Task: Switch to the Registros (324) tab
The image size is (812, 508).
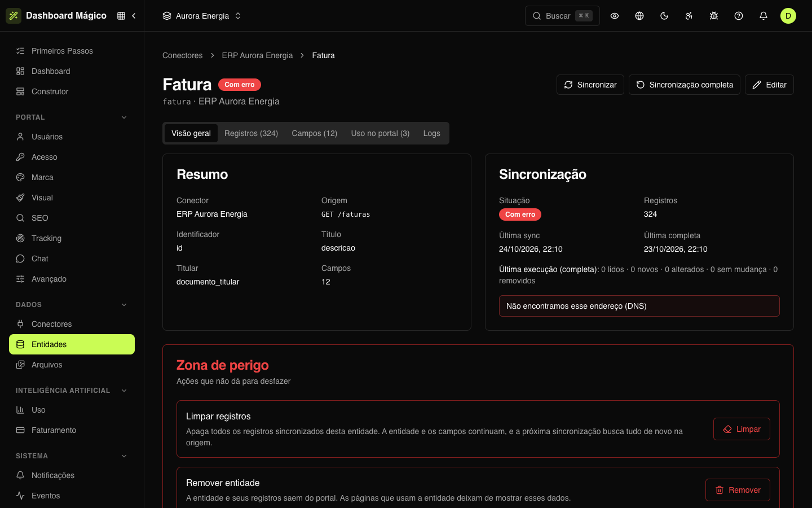Action: pyautogui.click(x=251, y=133)
